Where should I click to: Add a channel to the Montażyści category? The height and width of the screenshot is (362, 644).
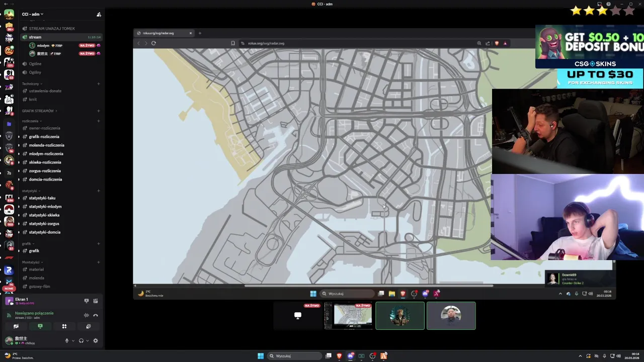99,262
